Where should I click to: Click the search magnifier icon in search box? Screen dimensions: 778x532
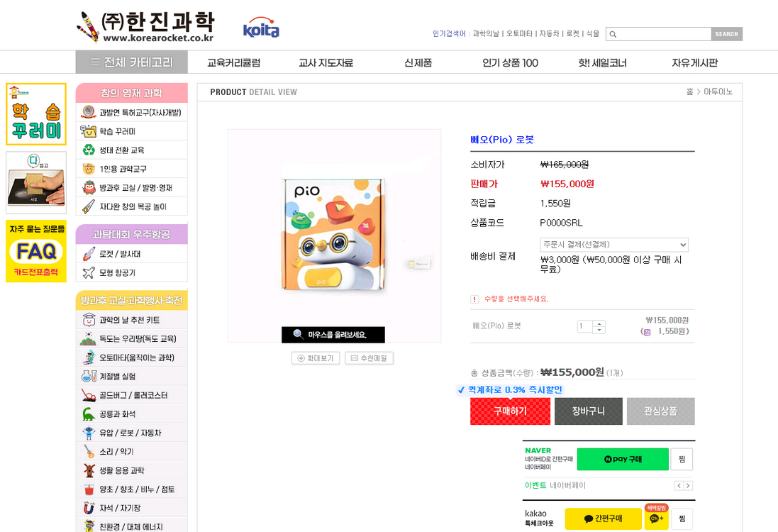click(612, 34)
